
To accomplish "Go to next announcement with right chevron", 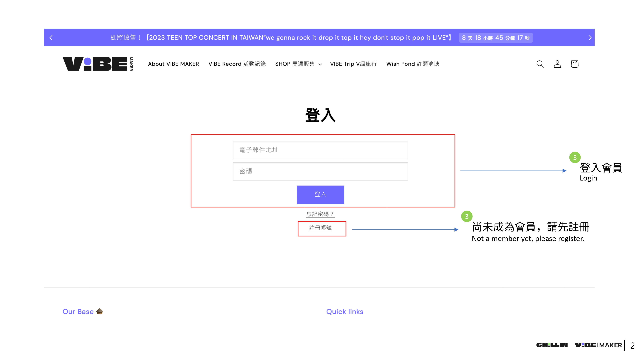I will click(590, 37).
